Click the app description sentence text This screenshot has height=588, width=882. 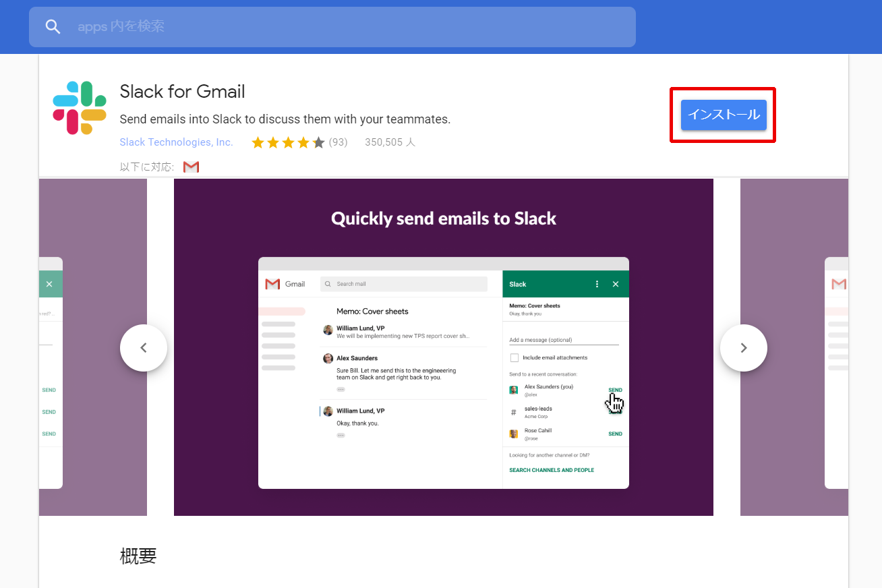[x=285, y=119]
